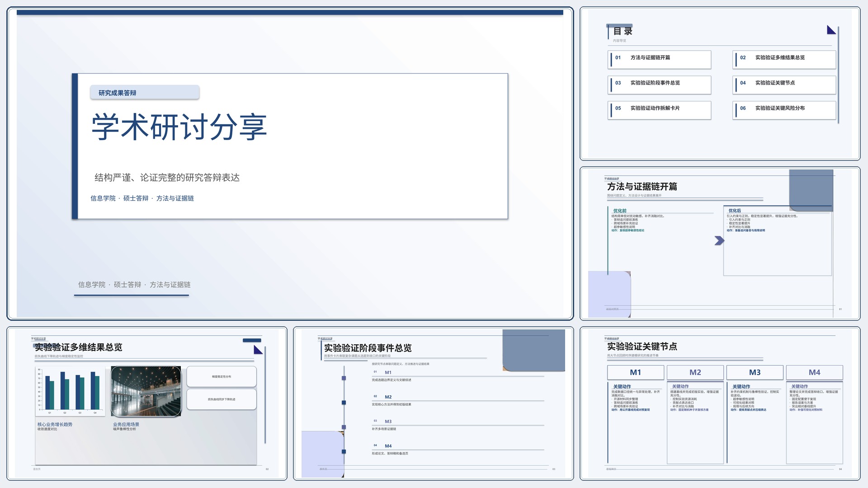Select the 实验验证阶段事件总览 slide title
Viewport: 868px width, 488px height.
click(x=368, y=348)
